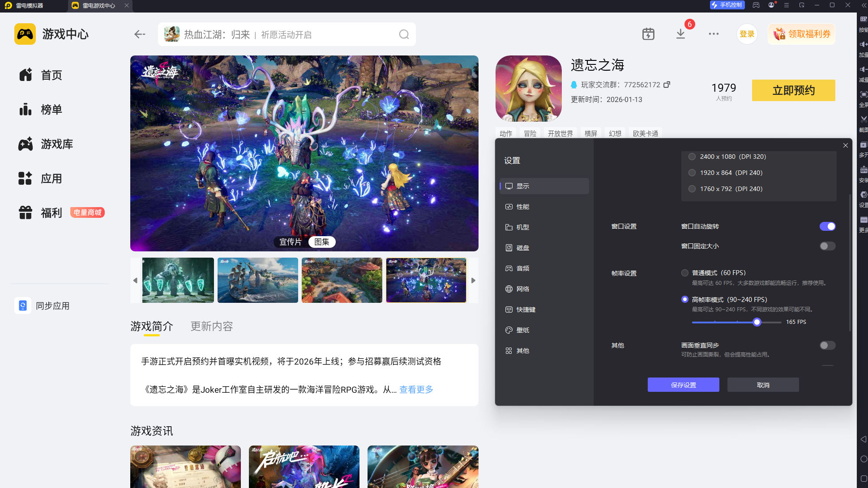Open 游戏库 in the sidebar
Image resolution: width=868 pixels, height=488 pixels.
(x=56, y=144)
